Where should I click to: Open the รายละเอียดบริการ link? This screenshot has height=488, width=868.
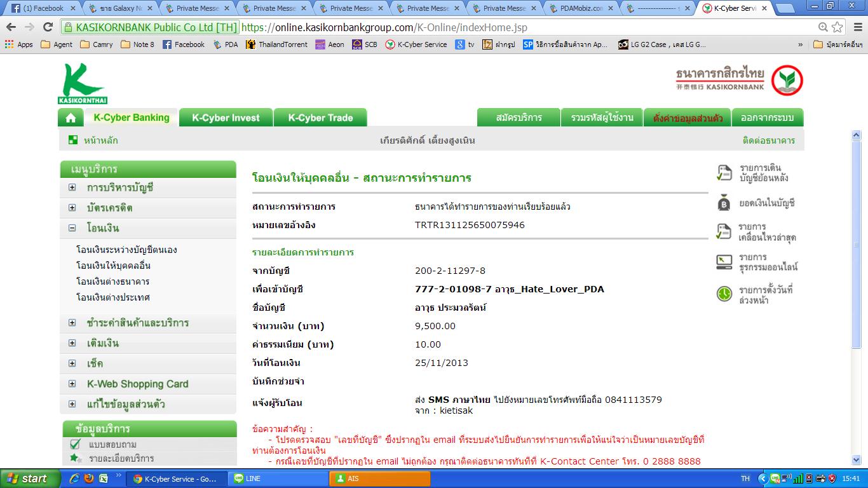[x=121, y=459]
